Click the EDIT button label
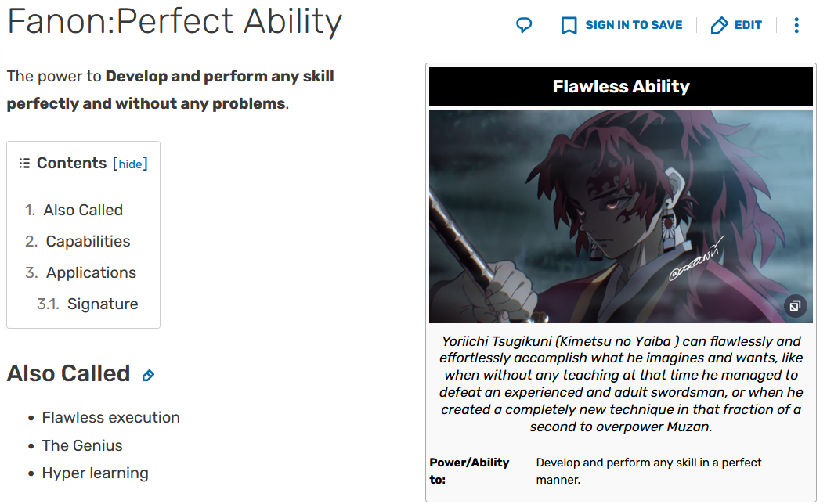Screen dimensions: 827x504 tap(748, 25)
